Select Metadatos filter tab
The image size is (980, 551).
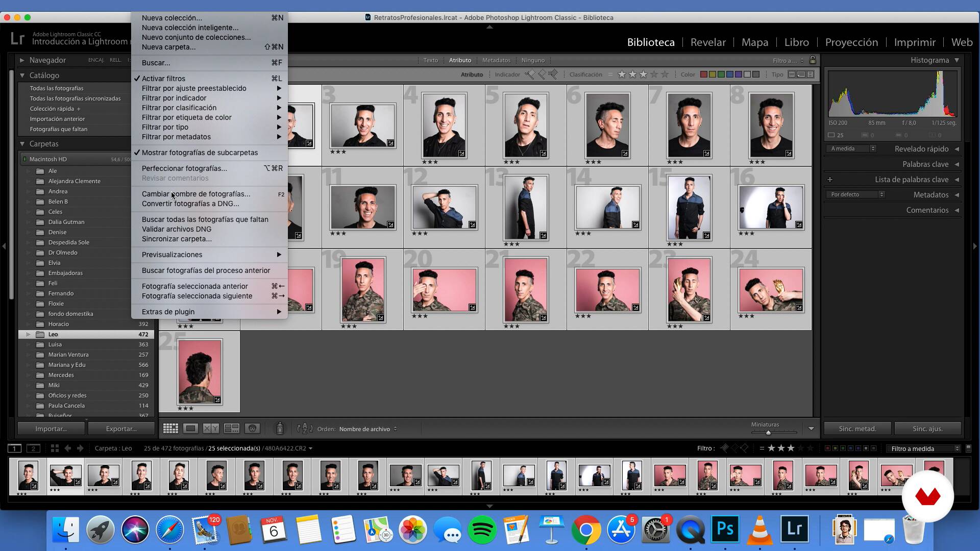tap(496, 60)
